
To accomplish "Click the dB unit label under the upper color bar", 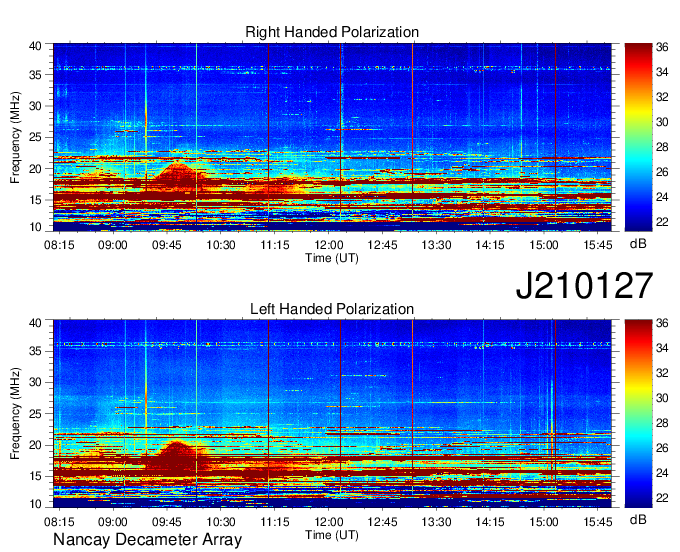I will [x=638, y=244].
